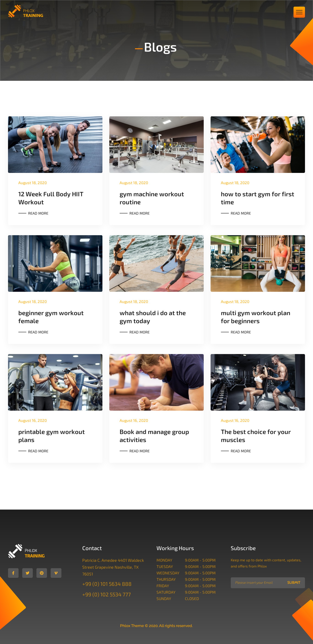Image resolution: width=313 pixels, height=644 pixels.
Task: Open the gym machine workout routine title
Action: coord(152,198)
